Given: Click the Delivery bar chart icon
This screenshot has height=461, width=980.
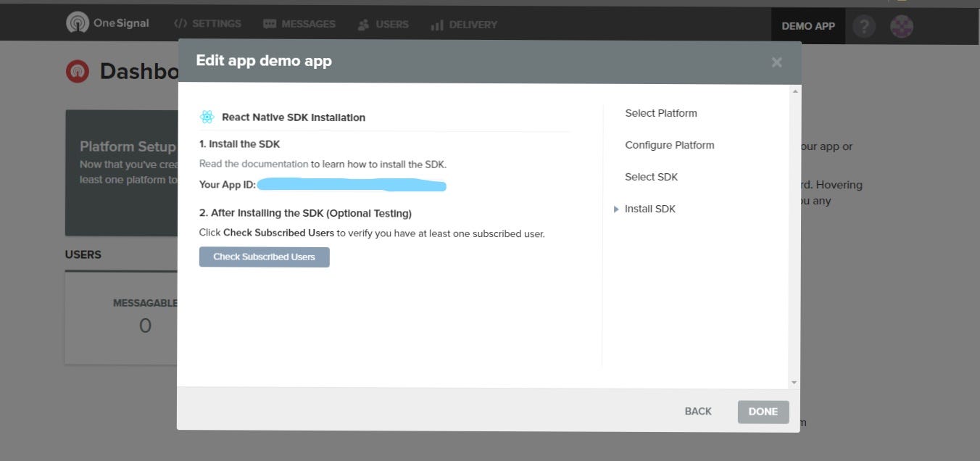Looking at the screenshot, I should [x=437, y=25].
